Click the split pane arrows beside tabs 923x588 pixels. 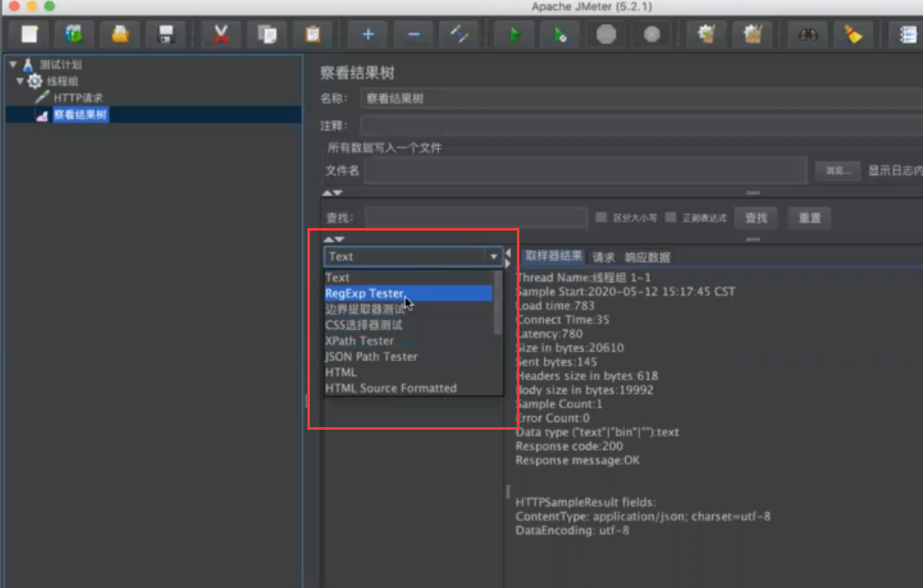click(x=508, y=258)
